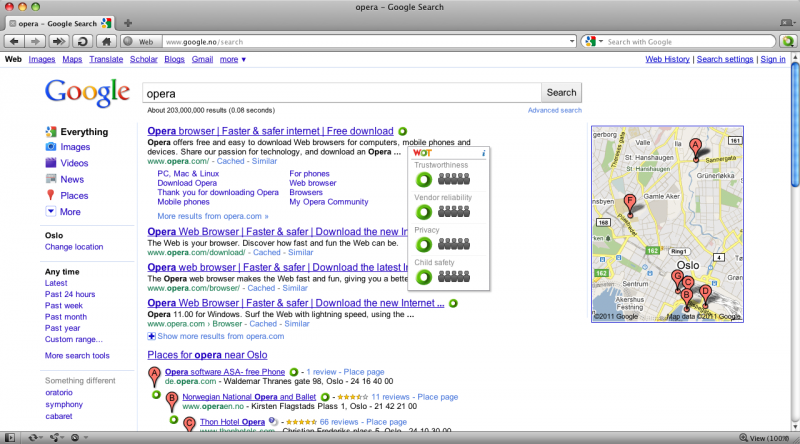
Task: Click WOT icon beside Opera software ASA listing
Action: (294, 372)
